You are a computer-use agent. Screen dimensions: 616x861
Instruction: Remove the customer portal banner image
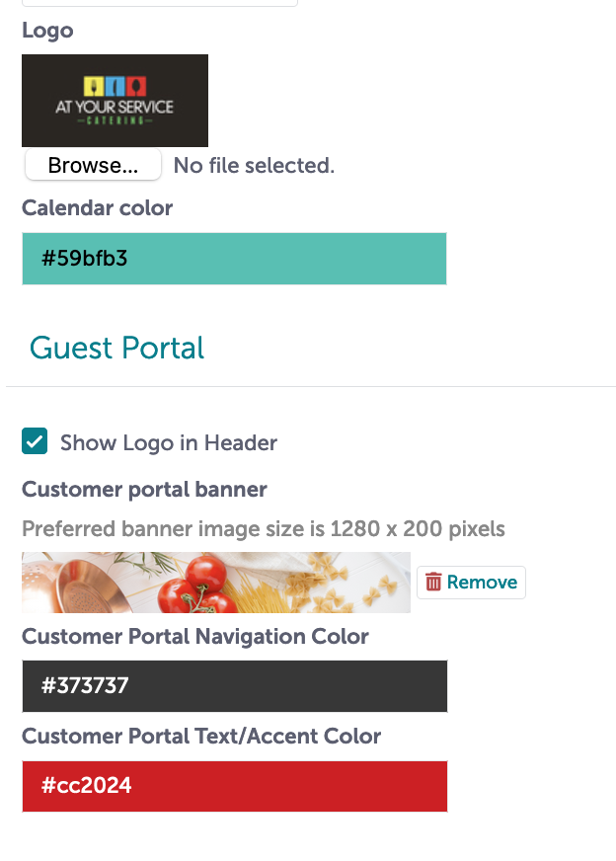point(471,582)
